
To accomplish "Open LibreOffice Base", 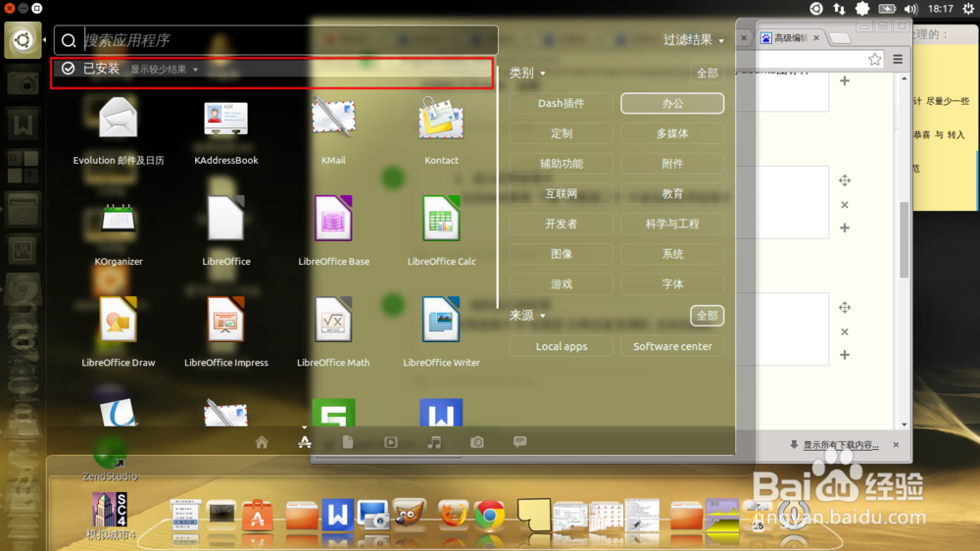I will (333, 231).
